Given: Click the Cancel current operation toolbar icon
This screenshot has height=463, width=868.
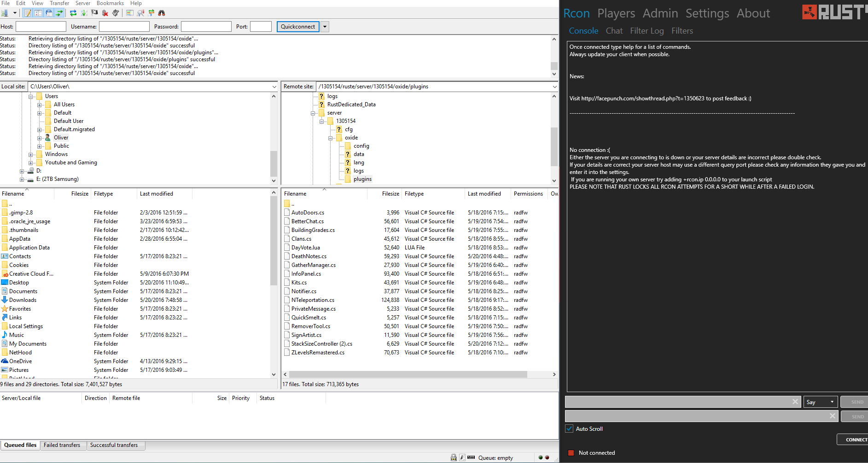Looking at the screenshot, I should tap(94, 13).
